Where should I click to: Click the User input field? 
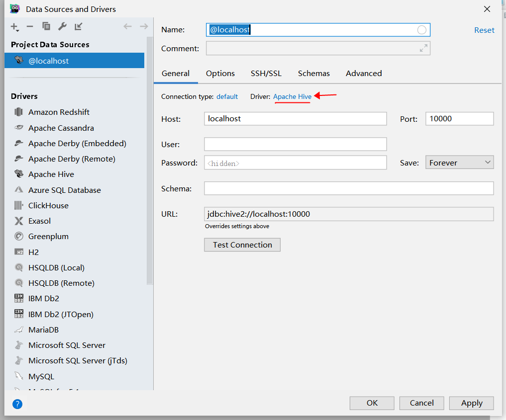pos(295,144)
